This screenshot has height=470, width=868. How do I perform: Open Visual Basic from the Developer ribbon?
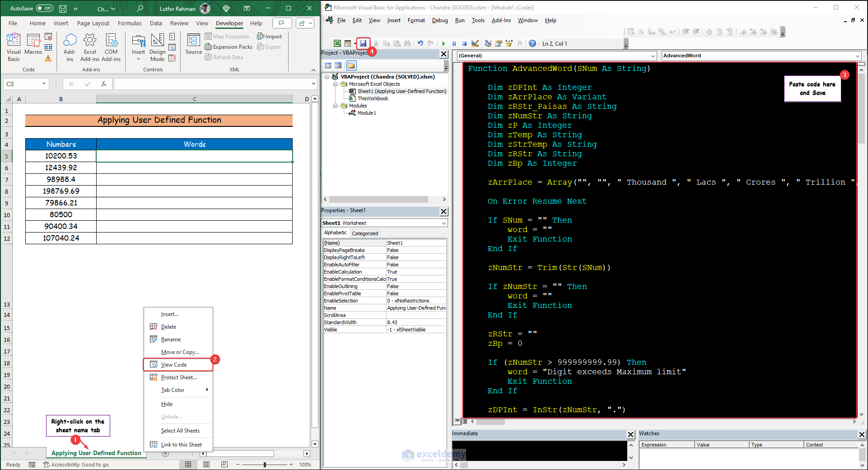pos(14,47)
